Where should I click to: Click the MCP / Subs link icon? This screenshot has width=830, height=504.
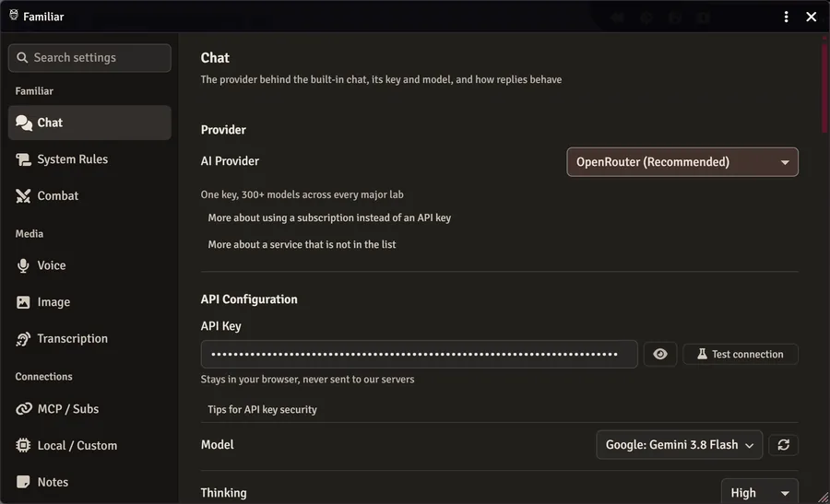(x=23, y=409)
